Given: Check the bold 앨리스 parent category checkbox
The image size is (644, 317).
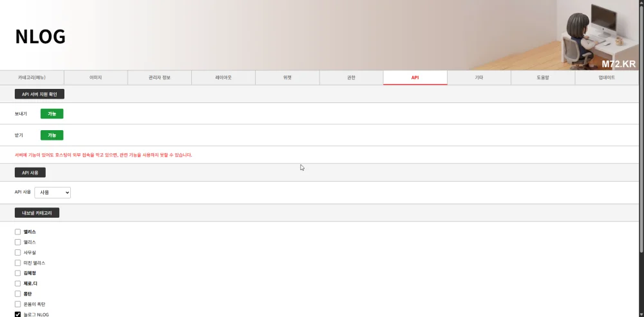Looking at the screenshot, I should click(x=17, y=232).
